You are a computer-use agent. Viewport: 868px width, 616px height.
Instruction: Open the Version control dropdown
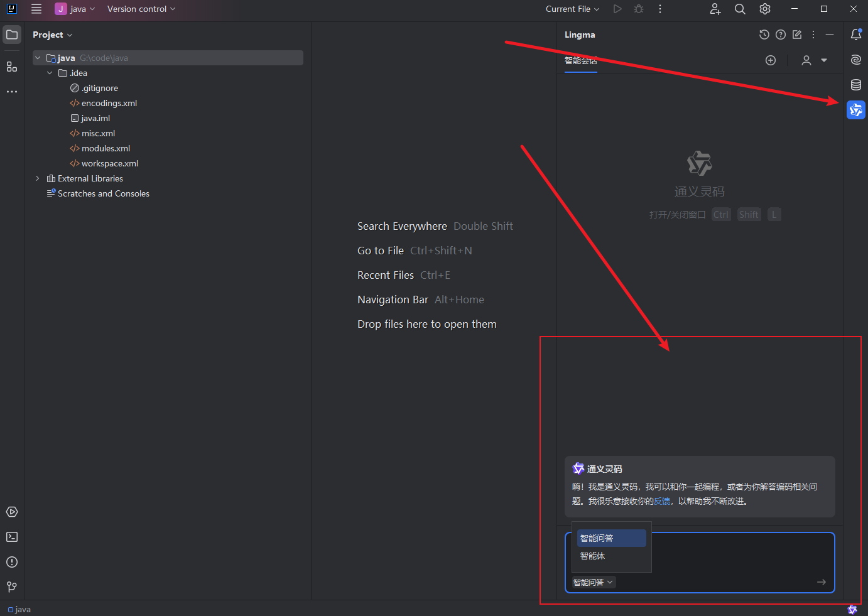pyautogui.click(x=141, y=9)
